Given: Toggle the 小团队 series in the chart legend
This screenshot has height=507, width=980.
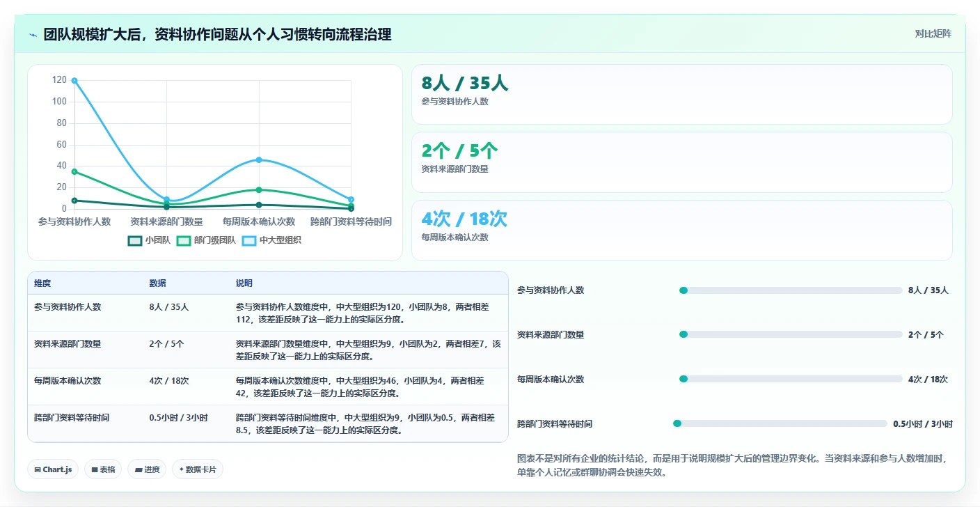Looking at the screenshot, I should [x=149, y=240].
